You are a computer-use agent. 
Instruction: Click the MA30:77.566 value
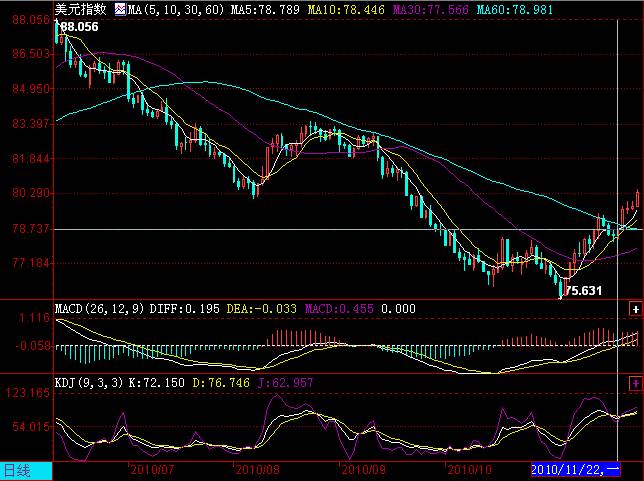click(430, 9)
